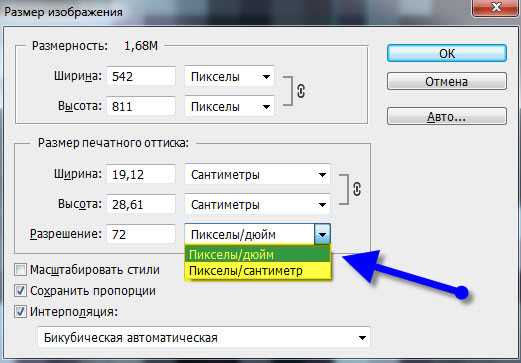Open Сантиметры dropdown for print width
The width and height of the screenshot is (521, 363).
tap(257, 174)
